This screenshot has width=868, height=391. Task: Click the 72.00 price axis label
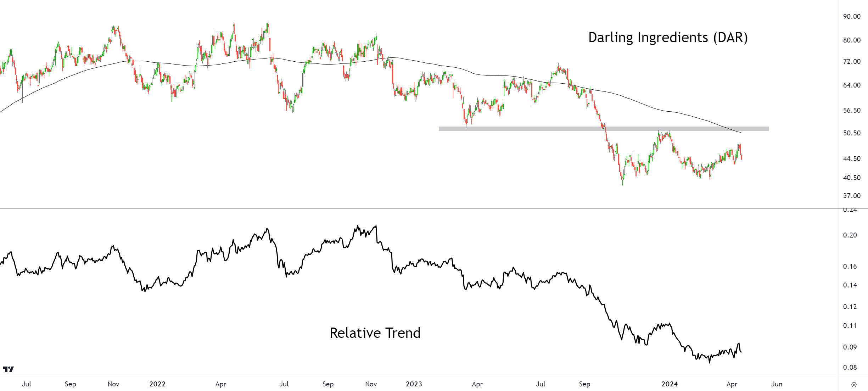pos(852,61)
